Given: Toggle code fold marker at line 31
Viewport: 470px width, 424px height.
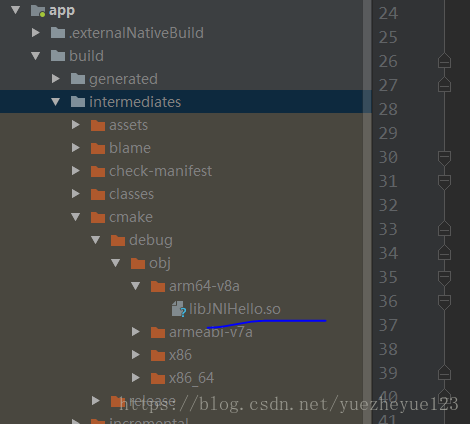Looking at the screenshot, I should pos(444,182).
